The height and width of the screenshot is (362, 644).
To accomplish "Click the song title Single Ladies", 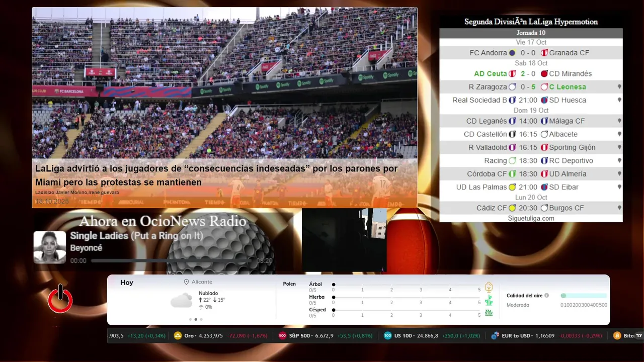I will (x=136, y=236).
